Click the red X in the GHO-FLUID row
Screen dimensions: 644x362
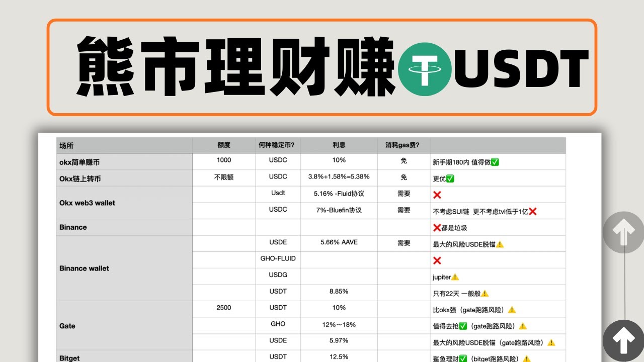pyautogui.click(x=437, y=260)
